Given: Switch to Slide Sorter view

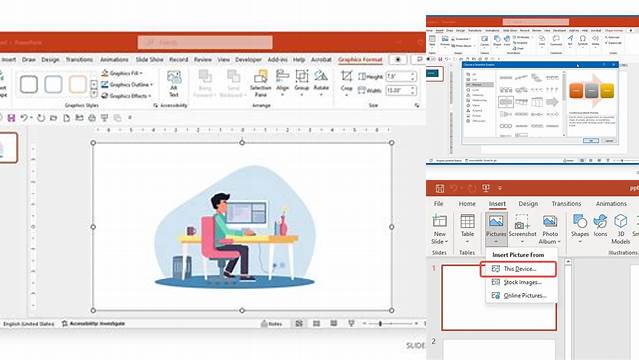Looking at the screenshot, I should [317, 323].
